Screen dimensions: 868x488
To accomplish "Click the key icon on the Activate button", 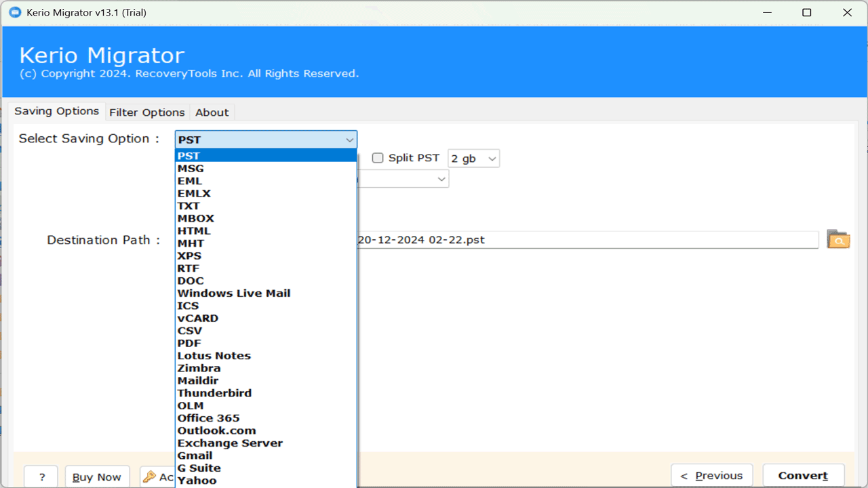I will 149,476.
